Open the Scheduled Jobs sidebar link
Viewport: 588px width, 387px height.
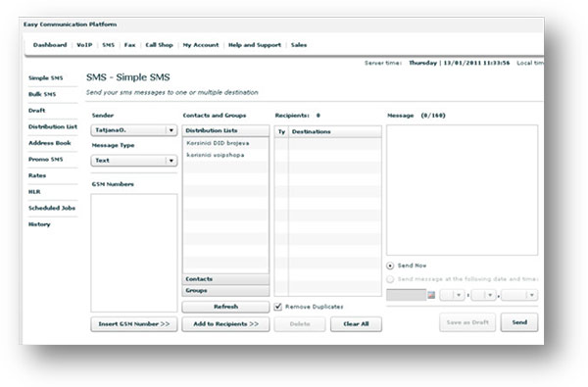[x=52, y=208]
